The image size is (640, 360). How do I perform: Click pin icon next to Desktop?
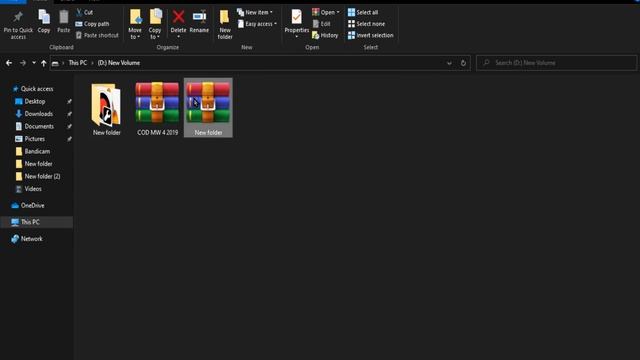[x=69, y=101]
